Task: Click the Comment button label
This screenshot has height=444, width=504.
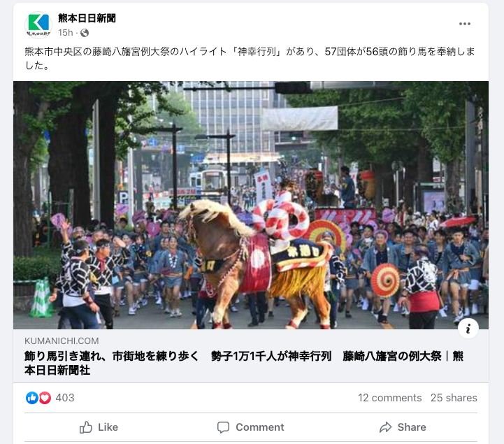Action: pos(260,427)
